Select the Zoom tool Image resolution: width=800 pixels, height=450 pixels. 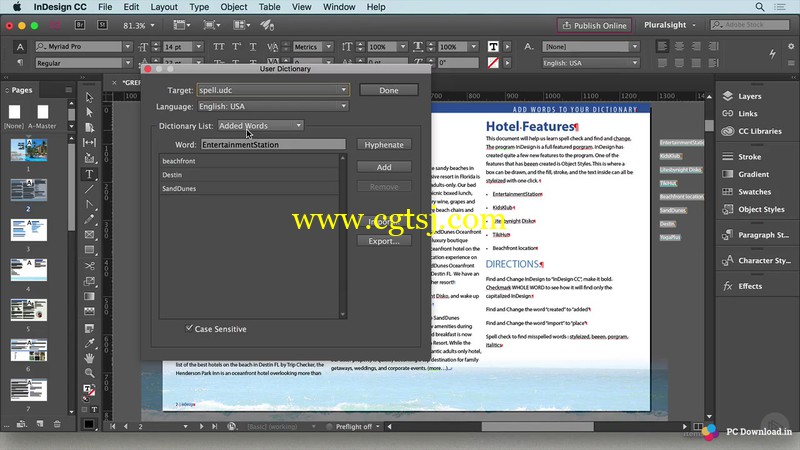(x=89, y=373)
